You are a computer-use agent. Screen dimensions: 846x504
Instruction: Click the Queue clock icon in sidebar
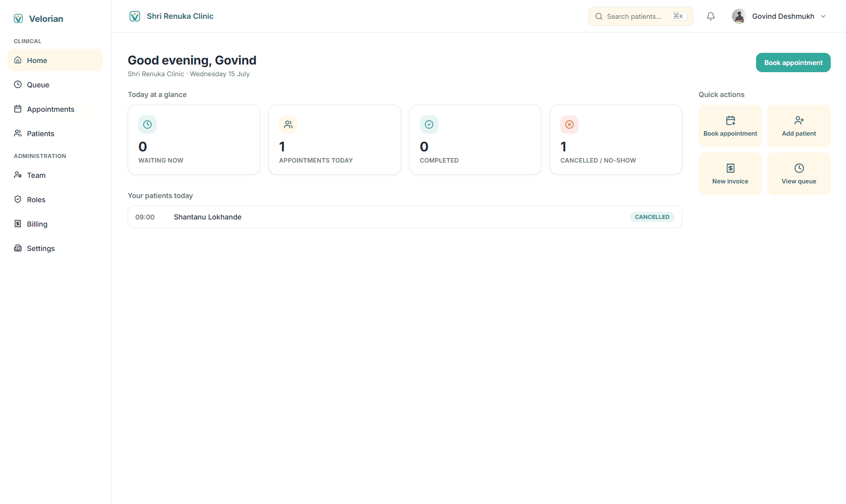click(x=18, y=84)
